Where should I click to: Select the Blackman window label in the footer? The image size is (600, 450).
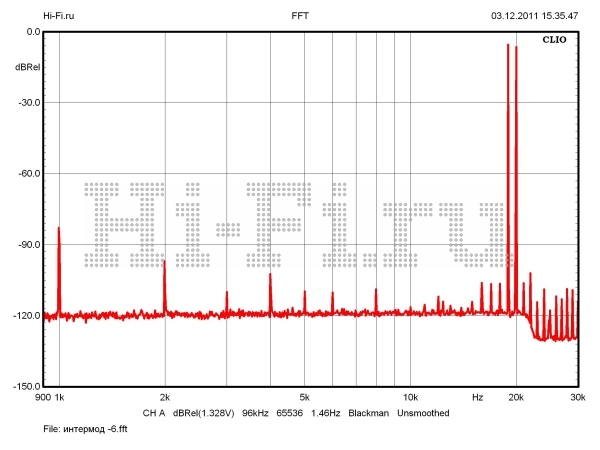(x=368, y=413)
